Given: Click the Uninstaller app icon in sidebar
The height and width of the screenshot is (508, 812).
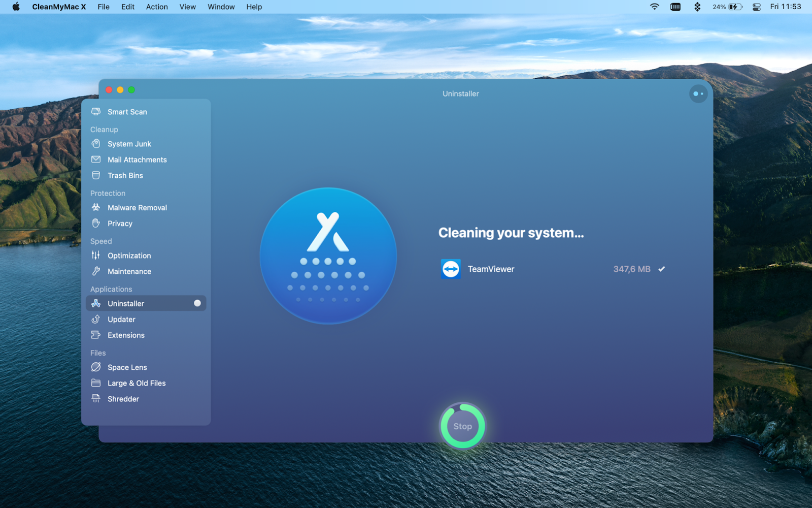Looking at the screenshot, I should click(x=96, y=303).
